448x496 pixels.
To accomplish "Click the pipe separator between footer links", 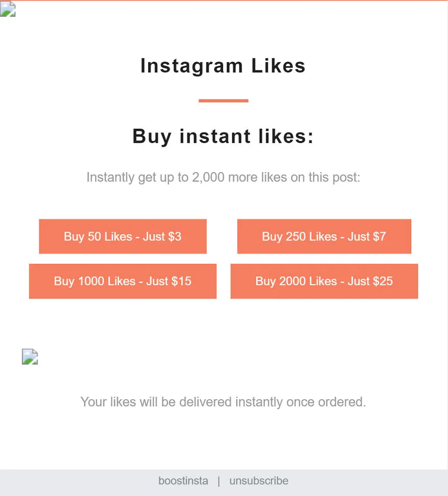I will (219, 481).
